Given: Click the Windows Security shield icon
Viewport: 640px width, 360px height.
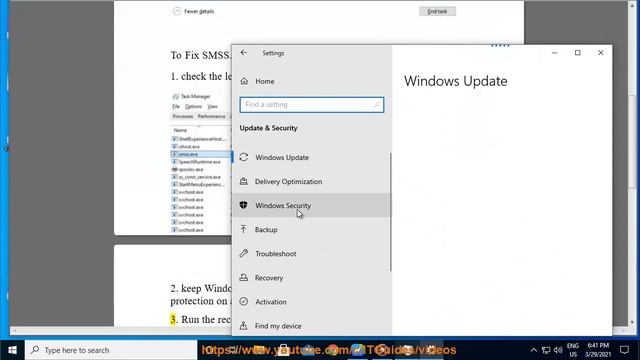Looking at the screenshot, I should [x=244, y=205].
